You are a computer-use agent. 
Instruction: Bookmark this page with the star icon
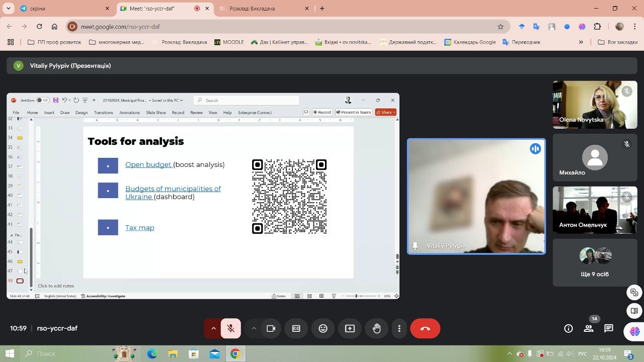pos(501,27)
